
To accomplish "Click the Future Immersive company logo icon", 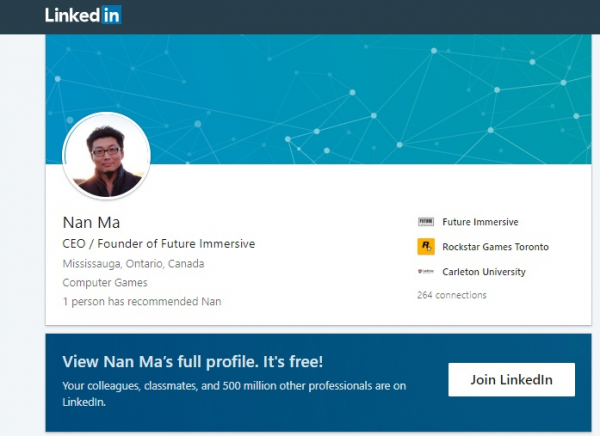I will 425,222.
